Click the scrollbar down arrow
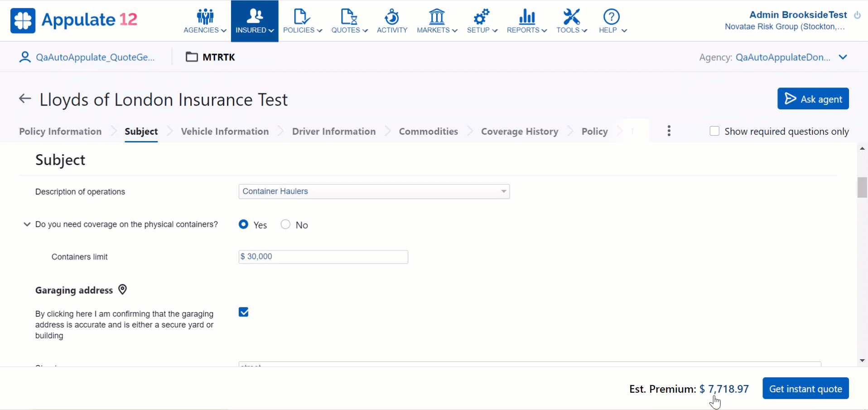Viewport: 868px width, 410px height. tap(862, 361)
